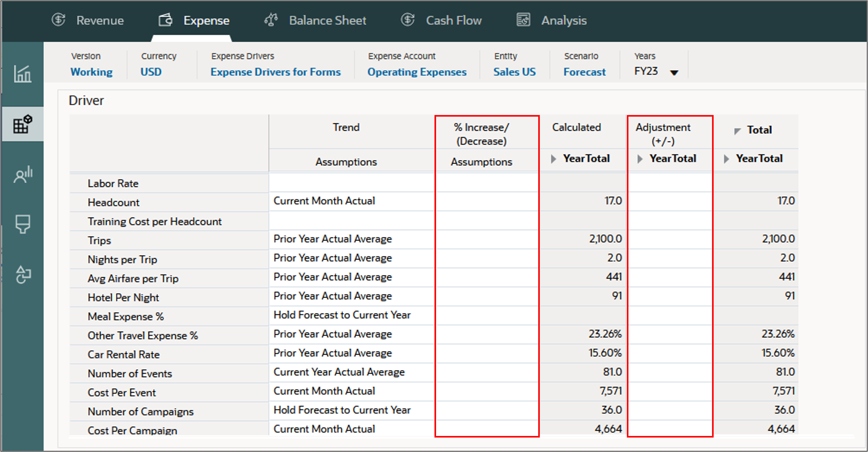Open the bar chart overview sidebar icon

pyautogui.click(x=22, y=74)
